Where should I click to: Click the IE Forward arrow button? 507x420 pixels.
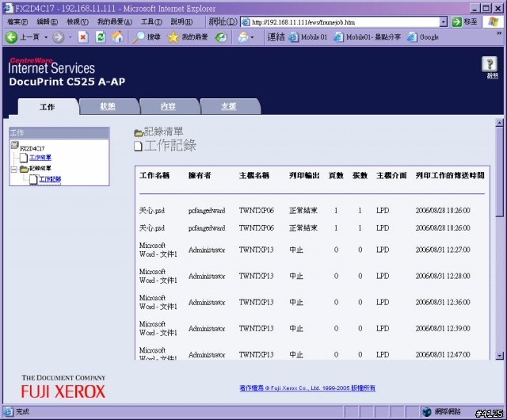[58, 37]
